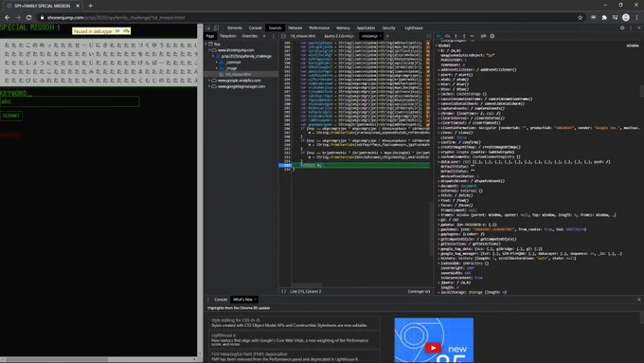Image resolution: width=644 pixels, height=363 pixels.
Task: Close the drawer panel
Action: 638,299
